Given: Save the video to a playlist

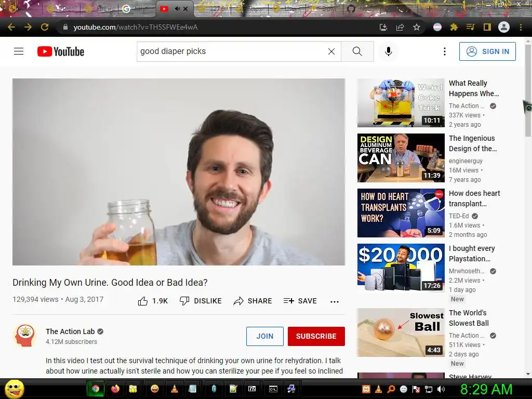Looking at the screenshot, I should click(x=300, y=301).
